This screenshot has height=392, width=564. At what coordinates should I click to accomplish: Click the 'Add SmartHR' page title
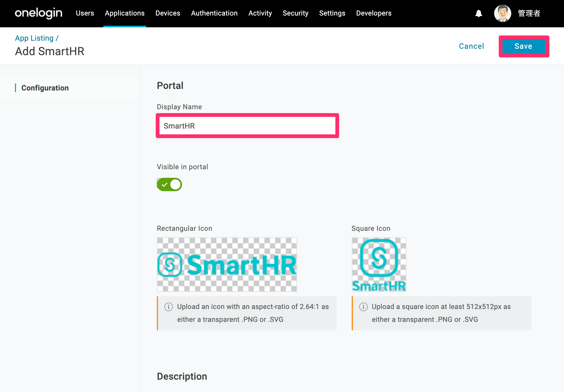pos(50,51)
